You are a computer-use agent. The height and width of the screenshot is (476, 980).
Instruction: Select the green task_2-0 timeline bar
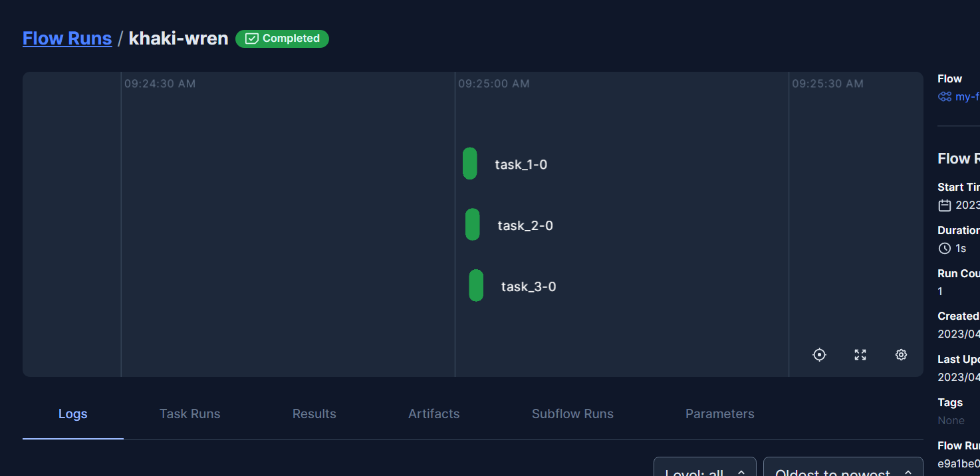(473, 225)
